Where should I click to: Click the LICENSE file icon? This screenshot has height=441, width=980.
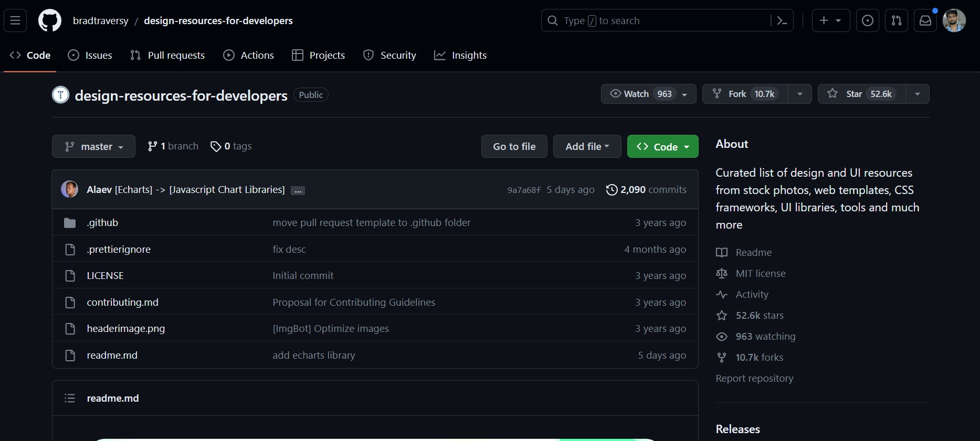pyautogui.click(x=70, y=276)
